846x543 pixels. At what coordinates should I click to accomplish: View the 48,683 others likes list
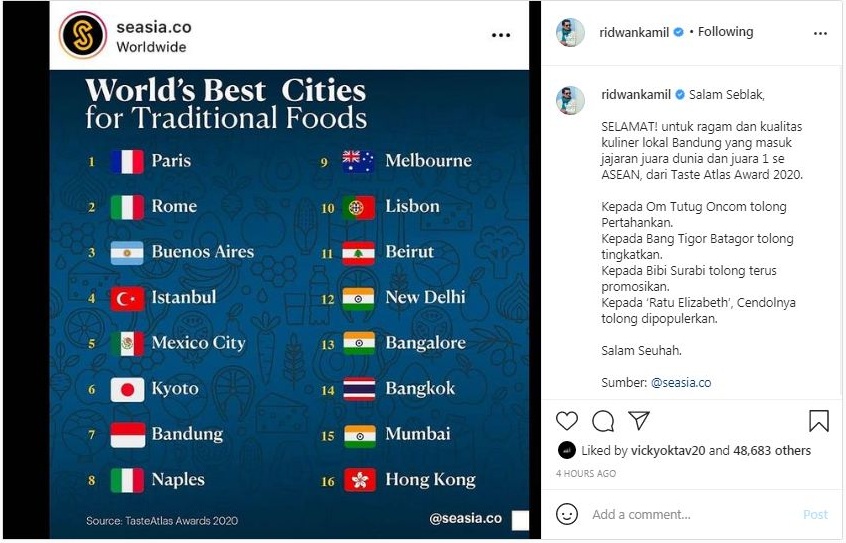(770, 451)
